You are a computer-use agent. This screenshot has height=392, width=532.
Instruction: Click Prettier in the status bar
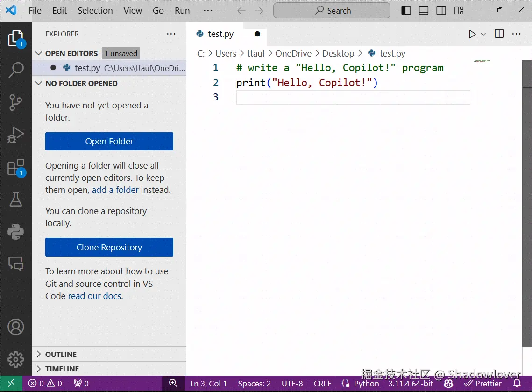click(x=483, y=384)
